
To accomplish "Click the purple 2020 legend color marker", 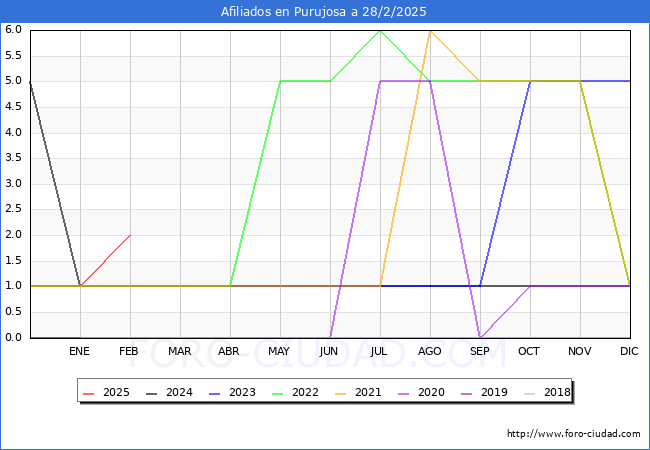I will 404,393.
